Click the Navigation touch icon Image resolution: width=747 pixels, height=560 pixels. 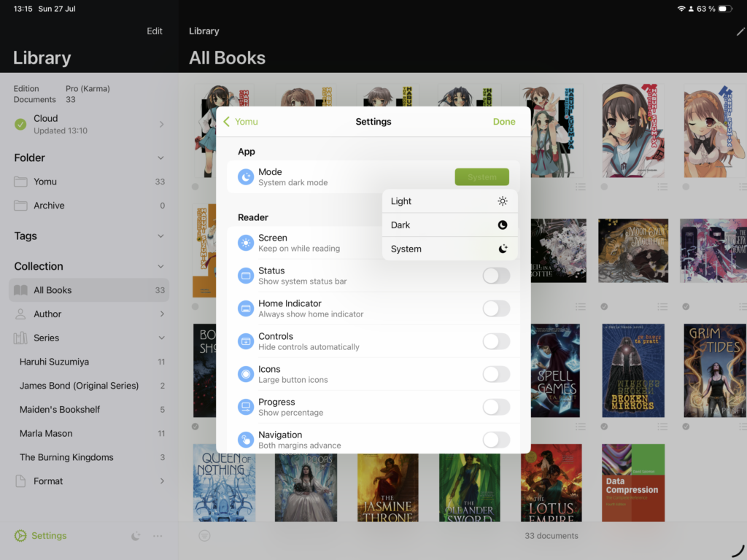tap(246, 440)
